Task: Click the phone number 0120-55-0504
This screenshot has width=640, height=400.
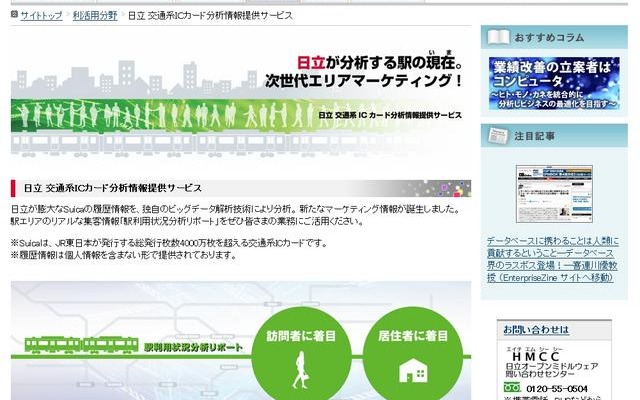Action: [557, 388]
